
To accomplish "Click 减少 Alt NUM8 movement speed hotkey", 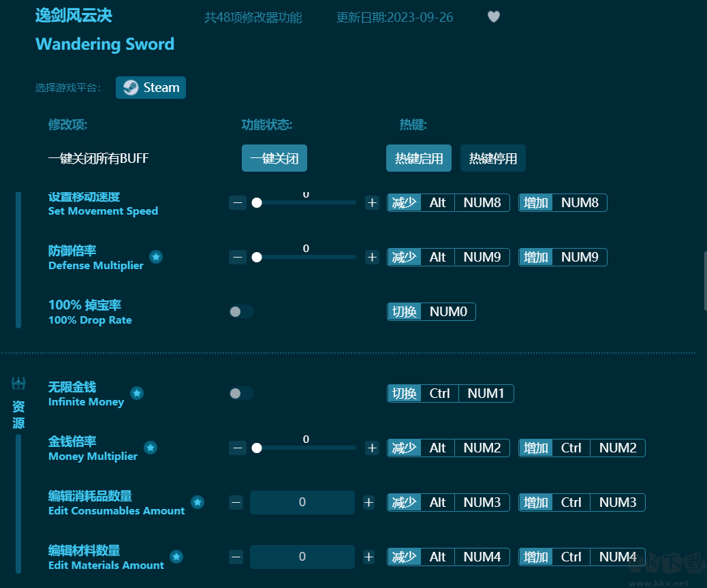I will click(x=448, y=203).
